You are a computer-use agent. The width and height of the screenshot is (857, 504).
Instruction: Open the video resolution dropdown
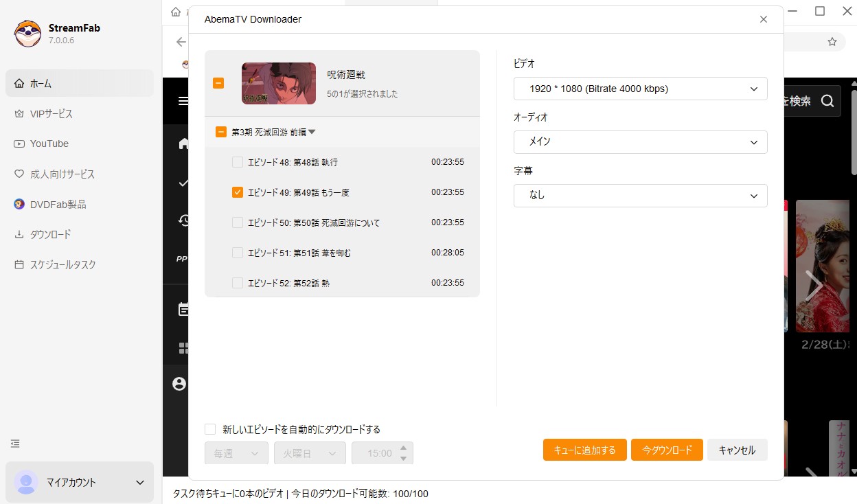640,89
